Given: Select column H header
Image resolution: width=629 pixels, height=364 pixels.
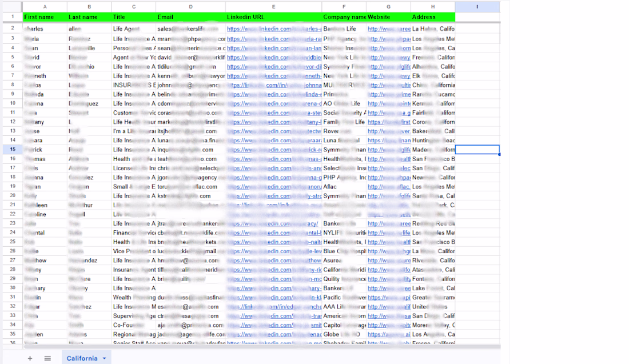Looking at the screenshot, I should [x=433, y=7].
